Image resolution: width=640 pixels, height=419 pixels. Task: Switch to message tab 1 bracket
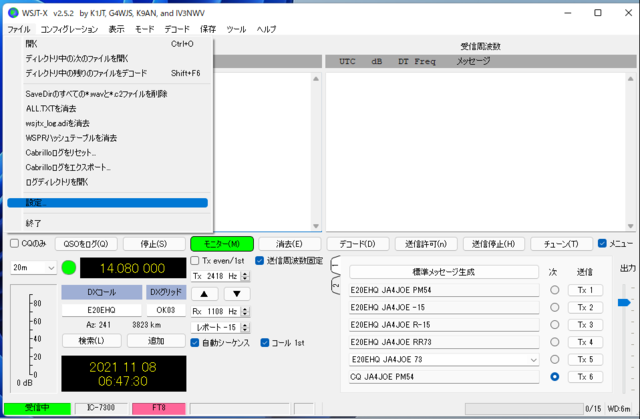point(335,266)
